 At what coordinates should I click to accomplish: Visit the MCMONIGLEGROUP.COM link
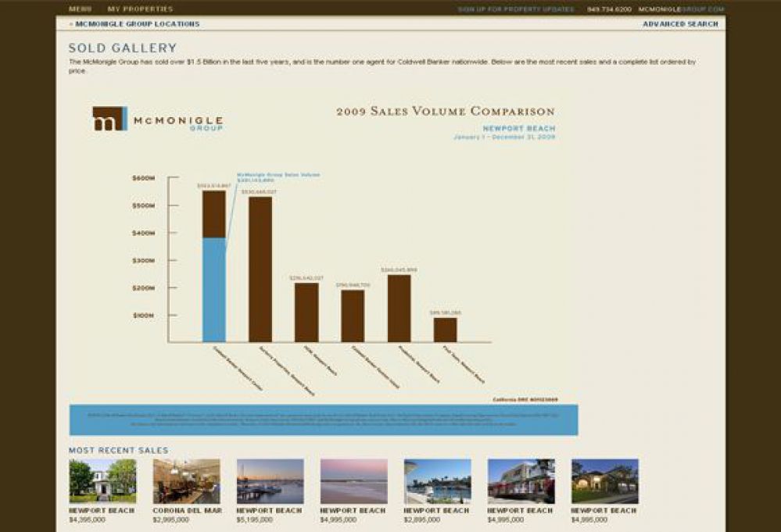(681, 9)
